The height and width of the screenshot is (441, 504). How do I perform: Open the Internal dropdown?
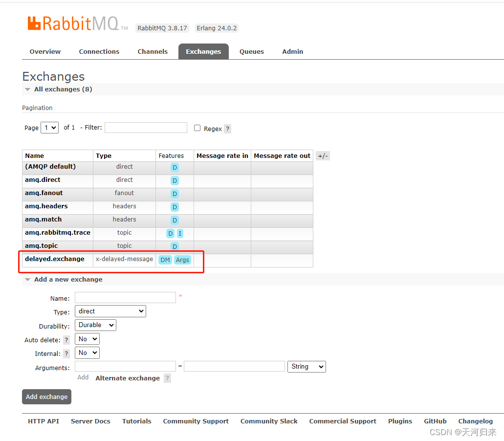(87, 353)
